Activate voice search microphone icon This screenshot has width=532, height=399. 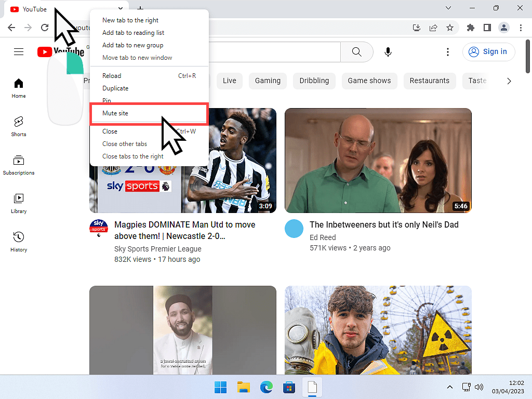388,52
